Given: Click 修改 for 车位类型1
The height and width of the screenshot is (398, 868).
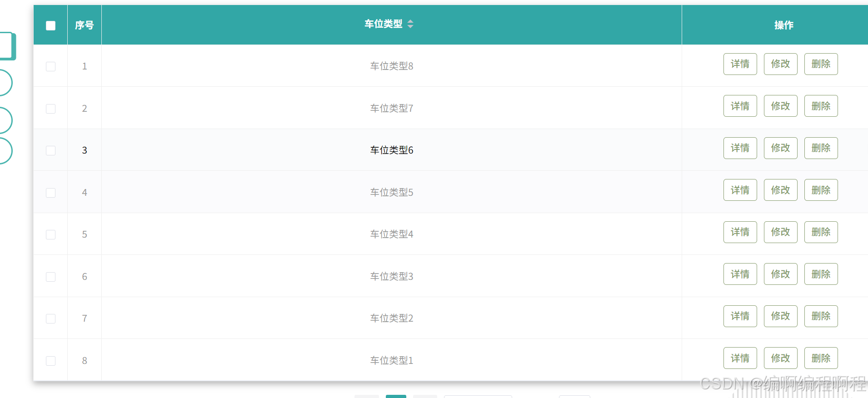Looking at the screenshot, I should point(780,358).
